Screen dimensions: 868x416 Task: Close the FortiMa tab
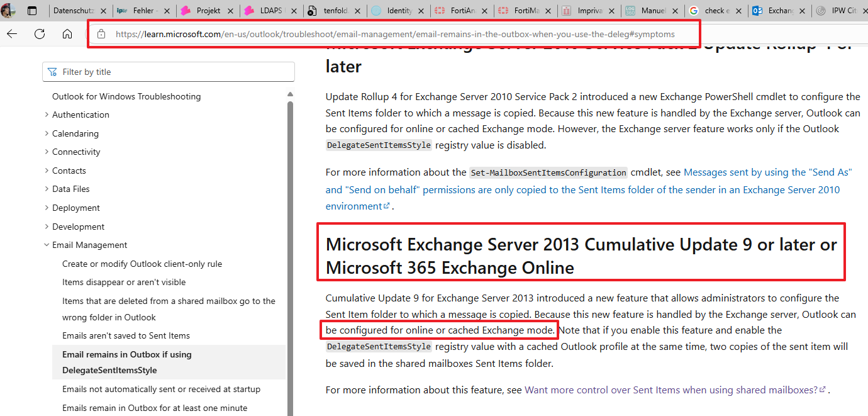pos(549,11)
